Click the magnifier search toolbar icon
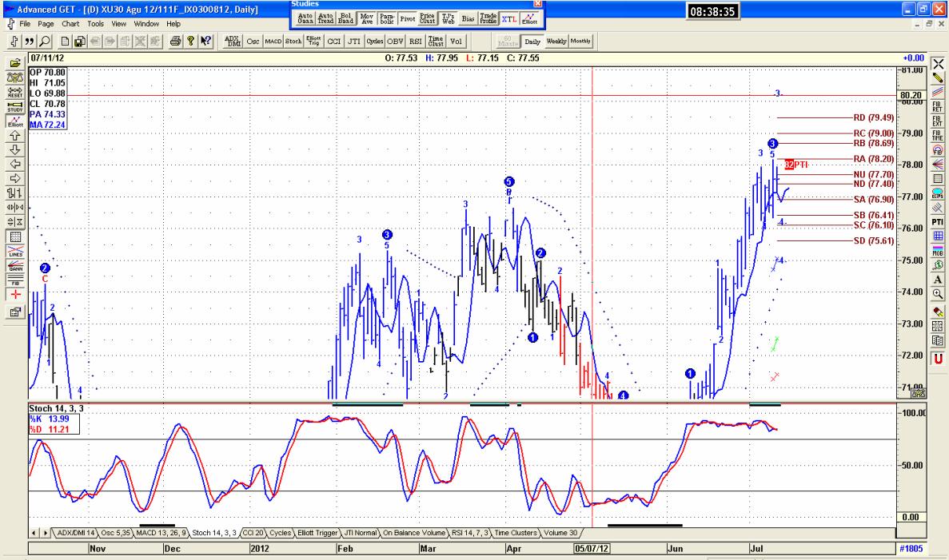Screen dimensions: 949x560 pos(44,41)
